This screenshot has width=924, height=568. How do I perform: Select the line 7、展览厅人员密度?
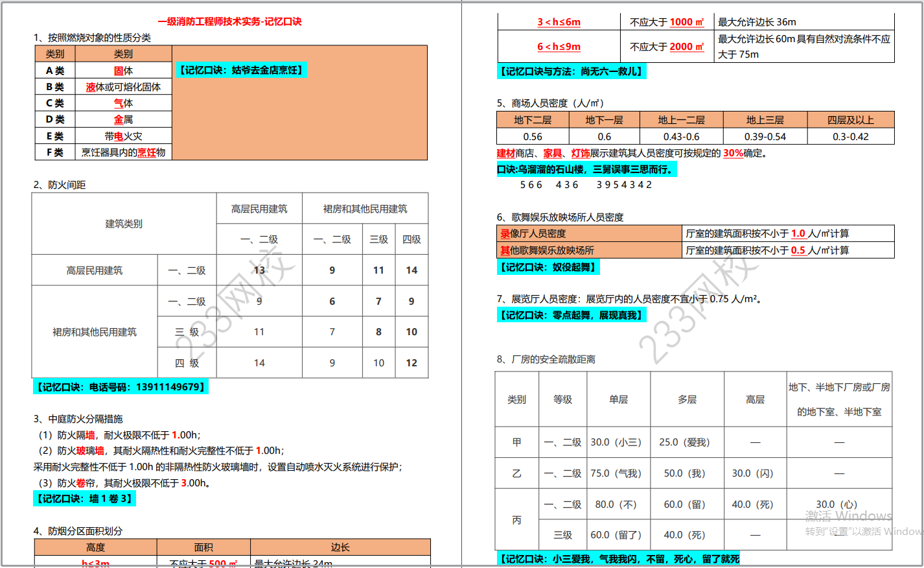coord(630,299)
